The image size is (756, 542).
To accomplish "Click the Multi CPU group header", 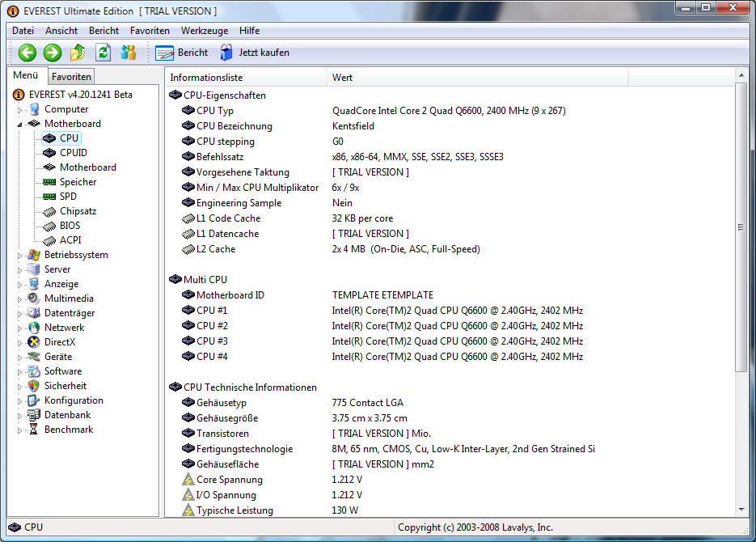I will (x=205, y=280).
